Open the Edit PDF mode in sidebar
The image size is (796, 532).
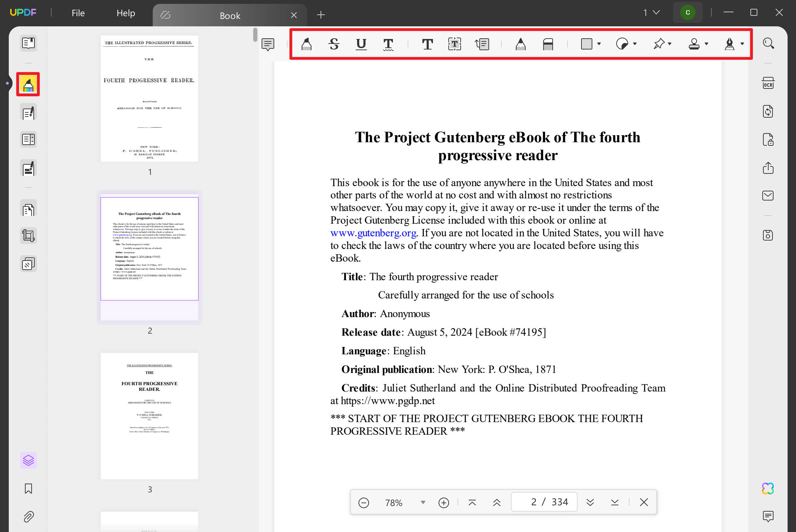point(28,112)
